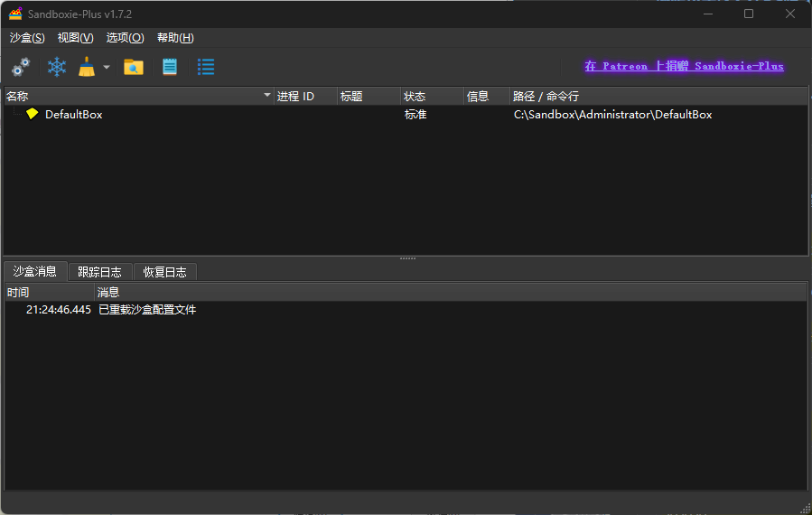Sort by the 信息 column header
This screenshot has height=515, width=812.
coord(487,97)
